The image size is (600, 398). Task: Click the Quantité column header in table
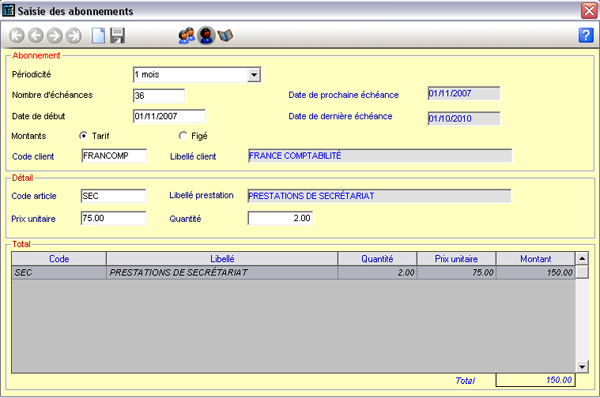377,259
